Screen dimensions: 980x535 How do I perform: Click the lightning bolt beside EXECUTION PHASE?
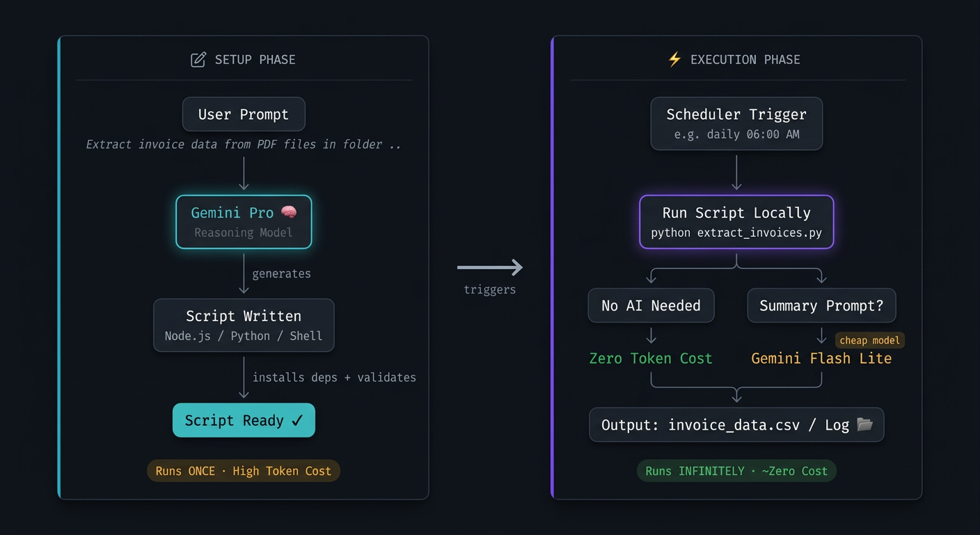[674, 59]
